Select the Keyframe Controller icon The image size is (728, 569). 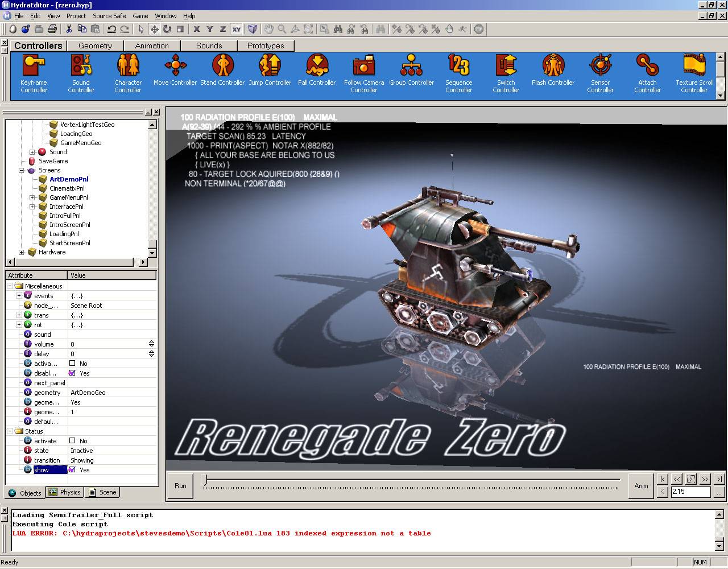pyautogui.click(x=34, y=66)
